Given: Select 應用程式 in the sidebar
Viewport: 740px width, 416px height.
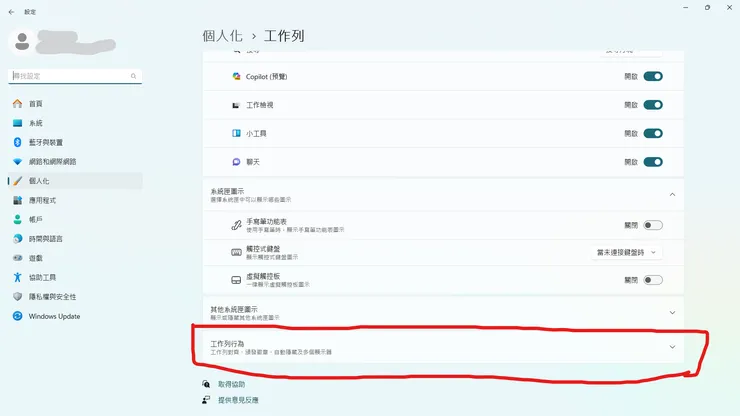Looking at the screenshot, I should tap(75, 200).
